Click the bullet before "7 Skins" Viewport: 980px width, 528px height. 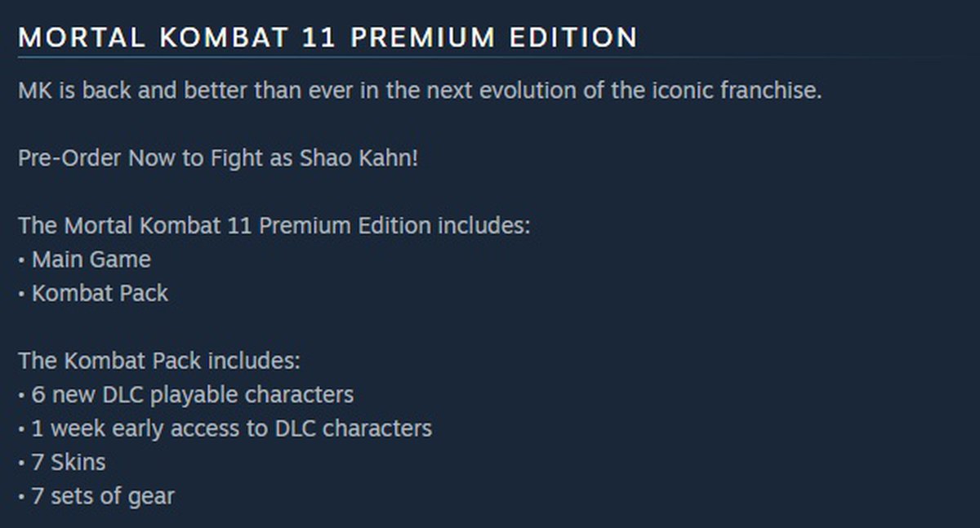pyautogui.click(x=21, y=464)
